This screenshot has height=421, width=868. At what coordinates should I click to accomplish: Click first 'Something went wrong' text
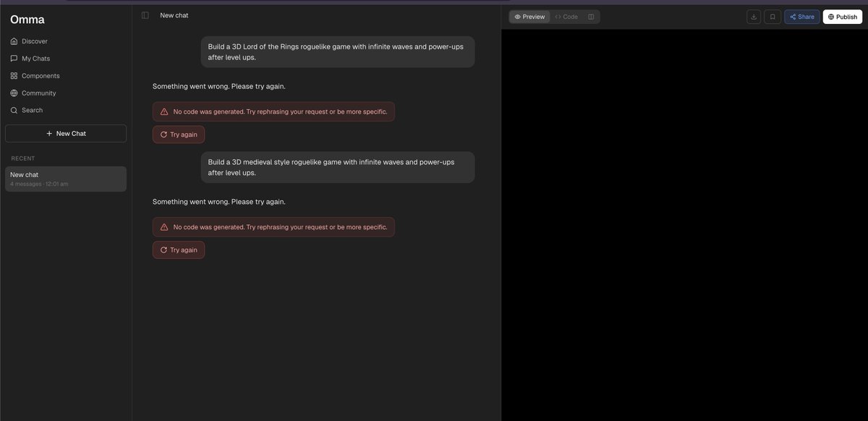[219, 86]
